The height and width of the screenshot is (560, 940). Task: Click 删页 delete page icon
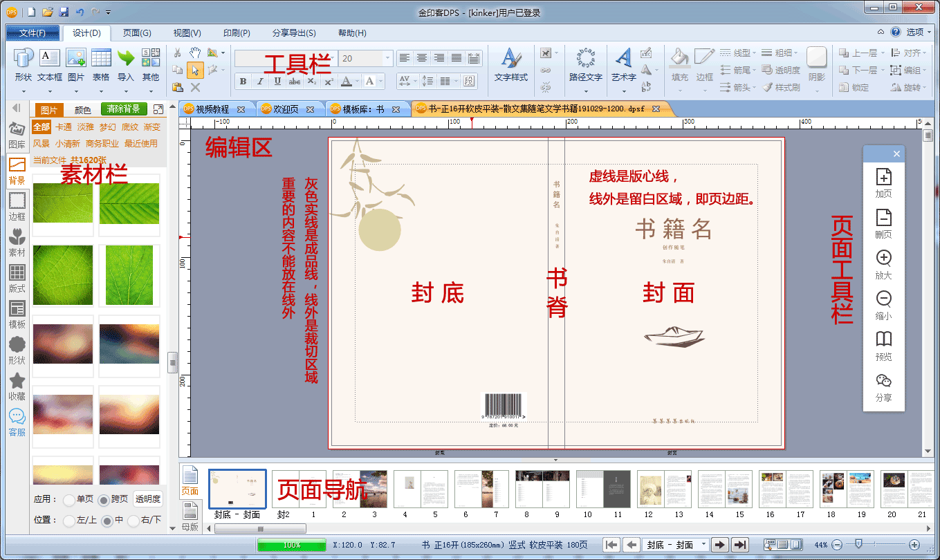click(x=883, y=223)
